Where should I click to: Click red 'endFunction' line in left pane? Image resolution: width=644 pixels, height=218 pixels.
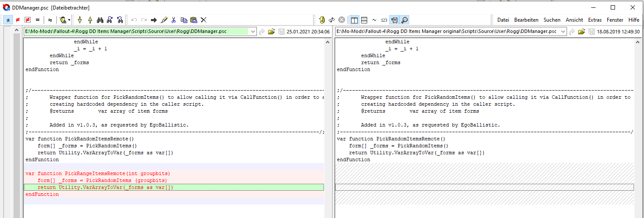(42, 194)
